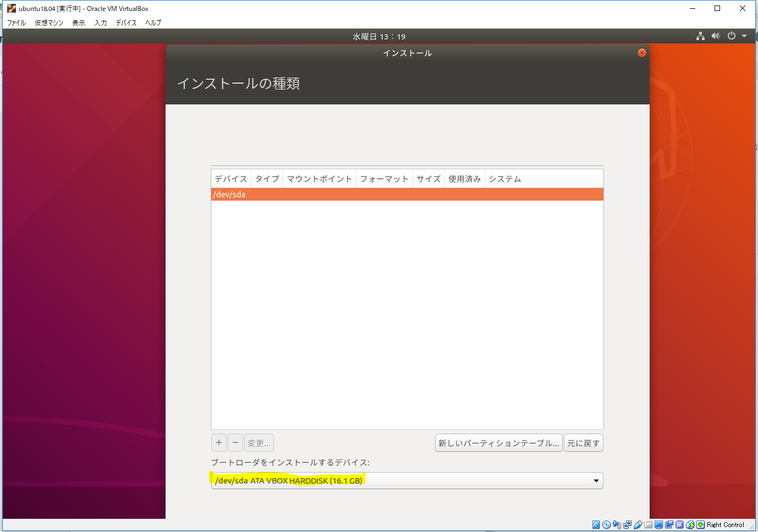Click the CPU chip status icon
This screenshot has height=532, width=758.
[680, 525]
